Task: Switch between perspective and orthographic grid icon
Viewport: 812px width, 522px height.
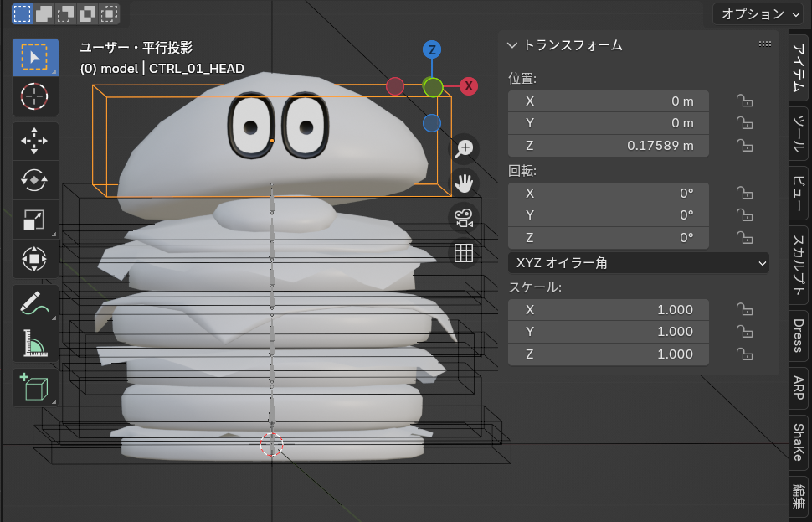Action: click(464, 253)
